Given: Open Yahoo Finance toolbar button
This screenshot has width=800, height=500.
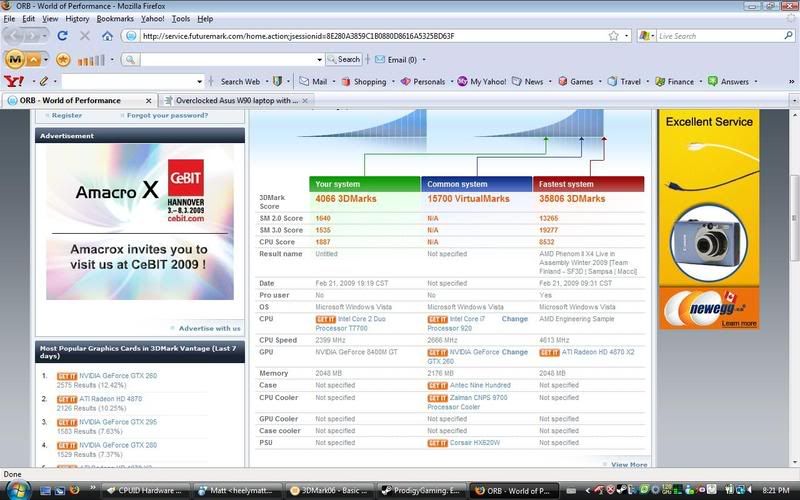Looking at the screenshot, I should (674, 81).
